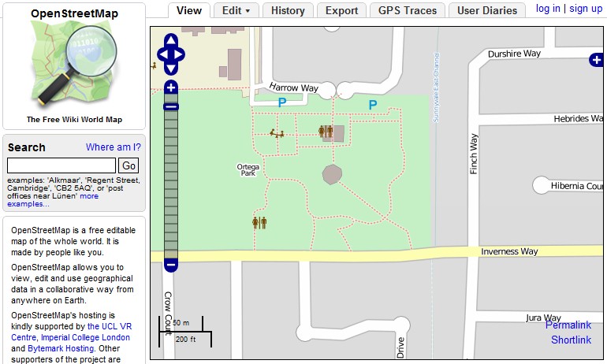Open the Edit tab dropdown
607x364 pixels.
[x=236, y=10]
